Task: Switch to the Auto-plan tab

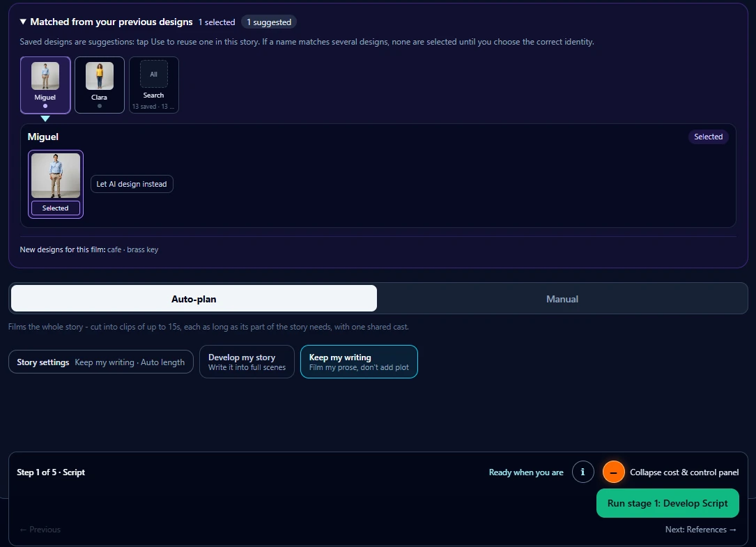Action: [194, 298]
